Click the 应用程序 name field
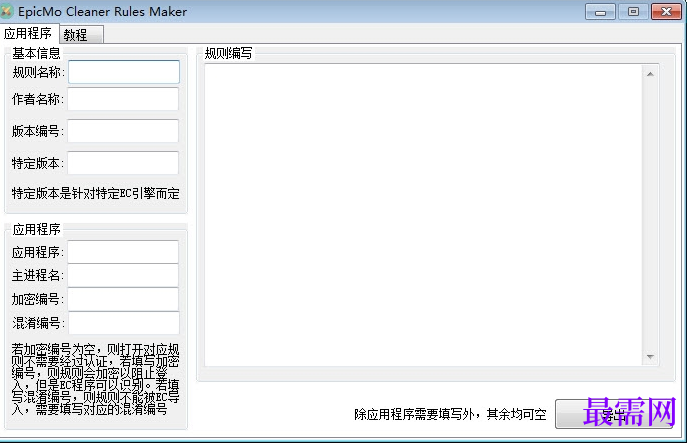Viewport: 695px width, 443px height. 123,252
